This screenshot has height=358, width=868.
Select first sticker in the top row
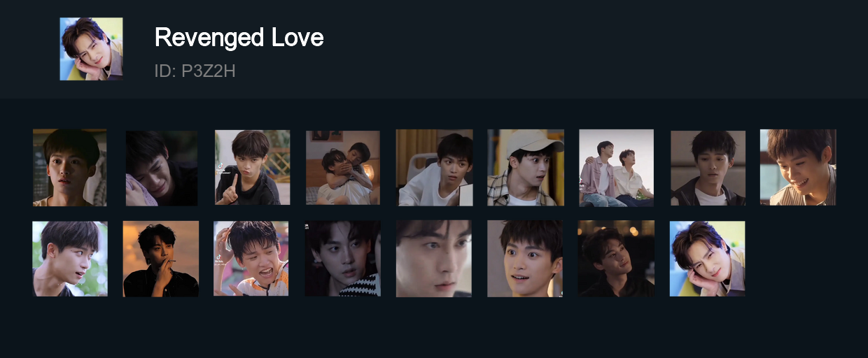click(x=70, y=168)
